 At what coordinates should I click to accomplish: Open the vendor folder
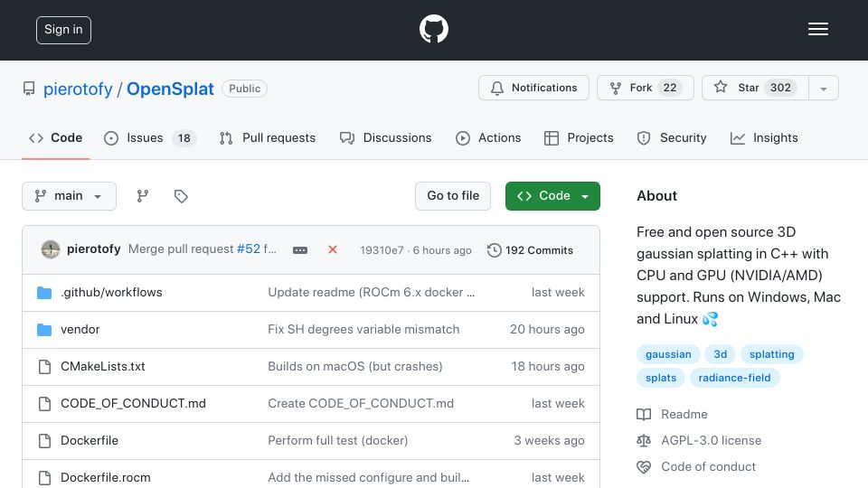(80, 329)
